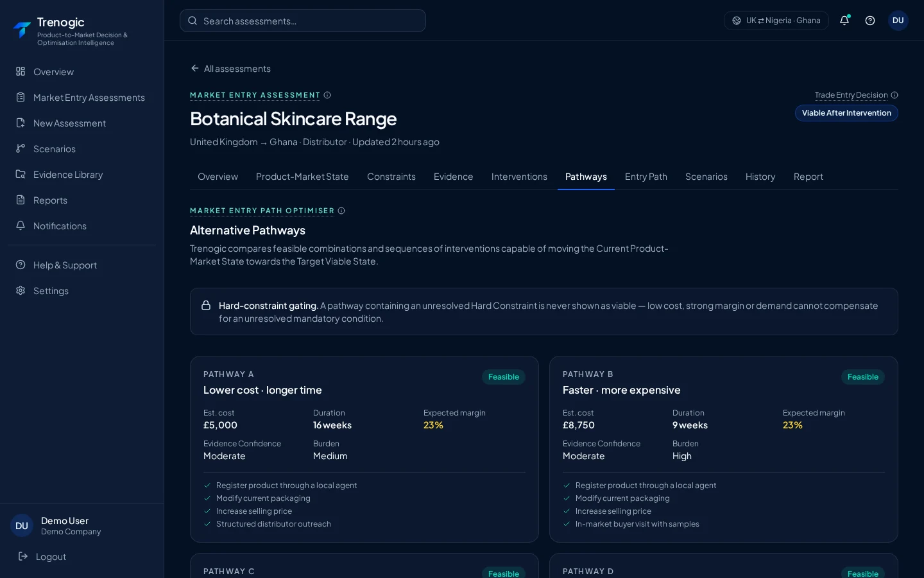Click 'Structured distributor outreach' in Pathway A
This screenshot has width=924, height=578.
pos(273,524)
